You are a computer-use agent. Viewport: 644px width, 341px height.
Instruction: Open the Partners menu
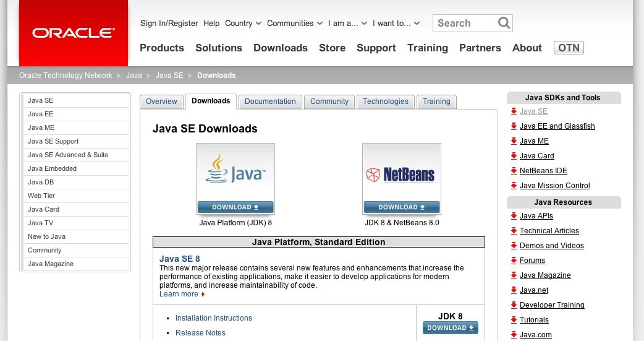480,48
